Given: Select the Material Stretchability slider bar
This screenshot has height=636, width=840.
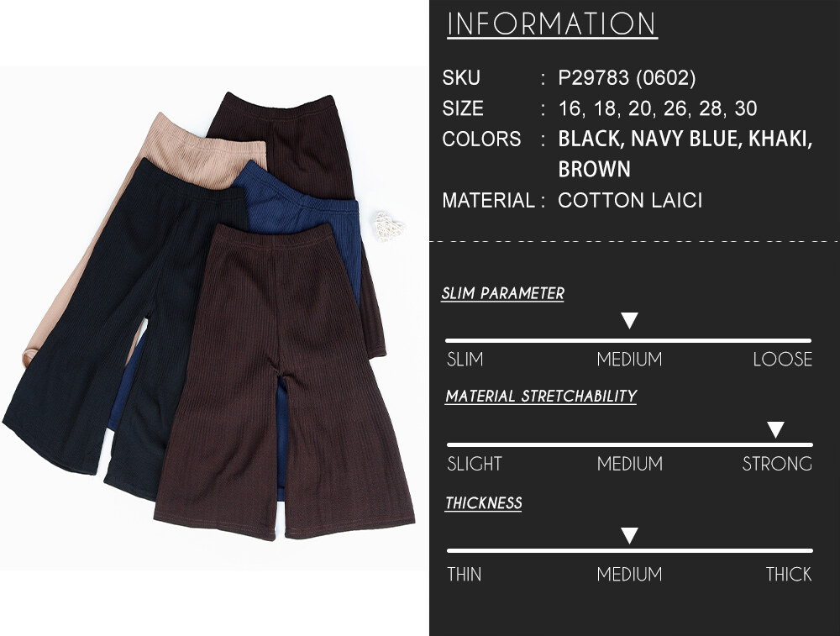Looking at the screenshot, I should (630, 444).
